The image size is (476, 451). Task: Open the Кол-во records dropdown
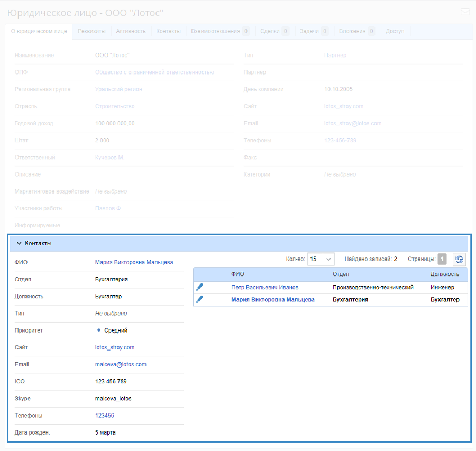pyautogui.click(x=328, y=259)
